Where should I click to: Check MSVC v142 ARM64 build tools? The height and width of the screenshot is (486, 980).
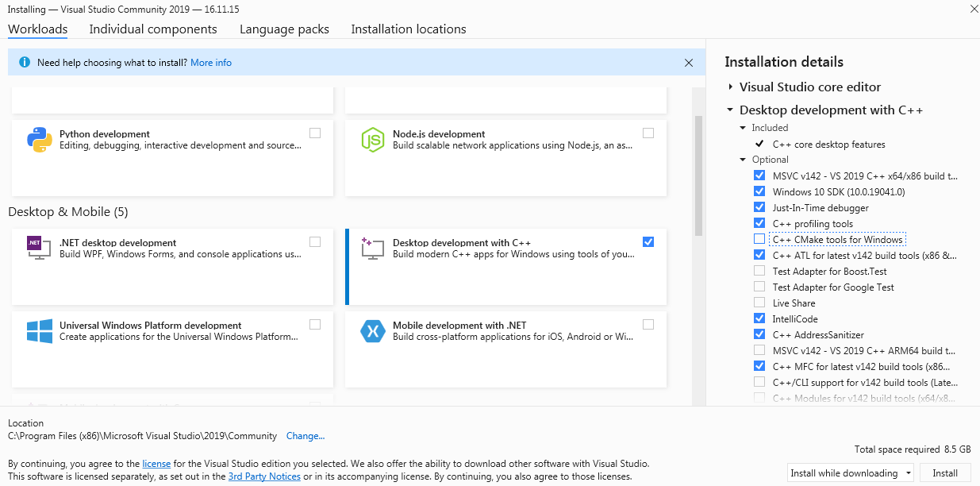(x=759, y=351)
